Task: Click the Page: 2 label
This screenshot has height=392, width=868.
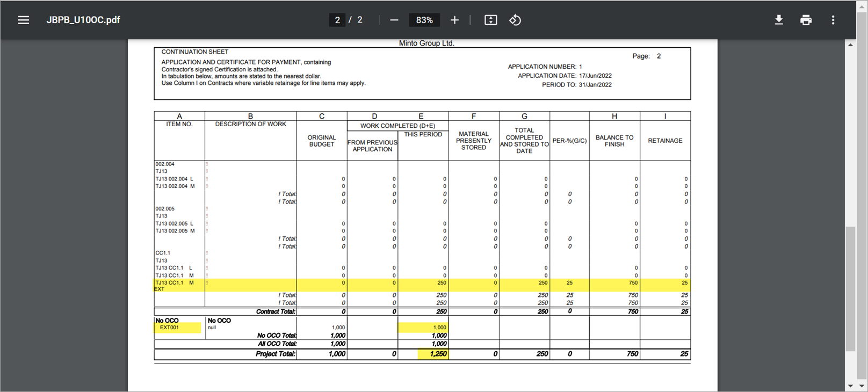Action: pyautogui.click(x=646, y=56)
